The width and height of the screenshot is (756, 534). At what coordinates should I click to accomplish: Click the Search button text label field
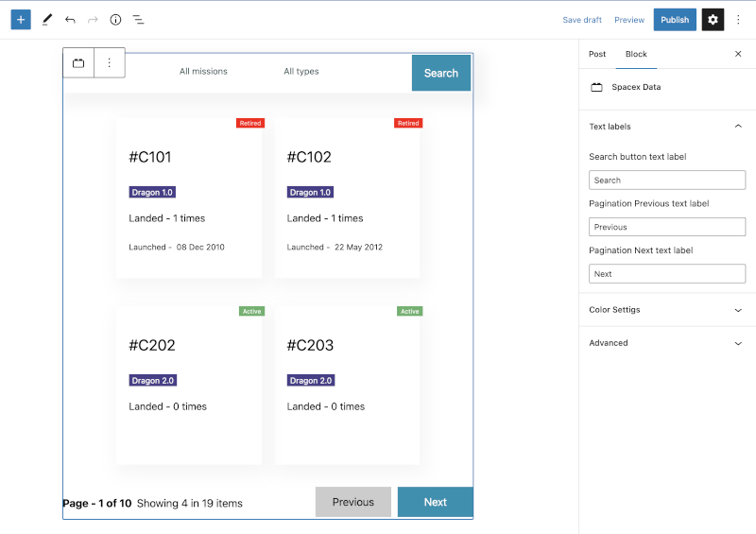tap(666, 181)
